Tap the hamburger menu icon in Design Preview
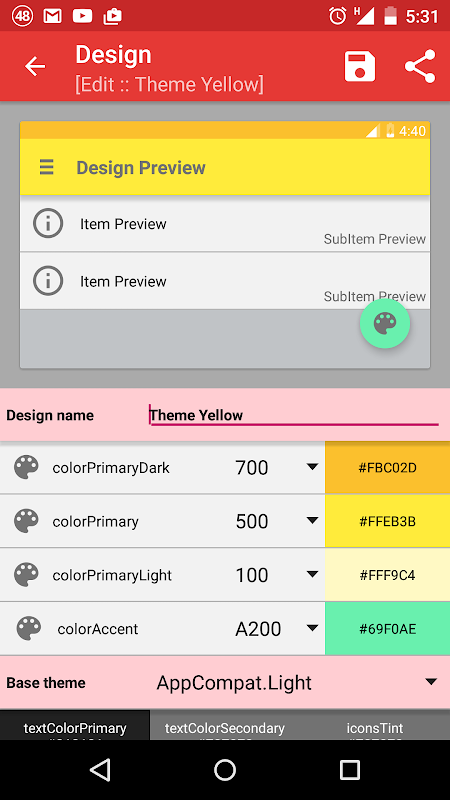 point(47,167)
